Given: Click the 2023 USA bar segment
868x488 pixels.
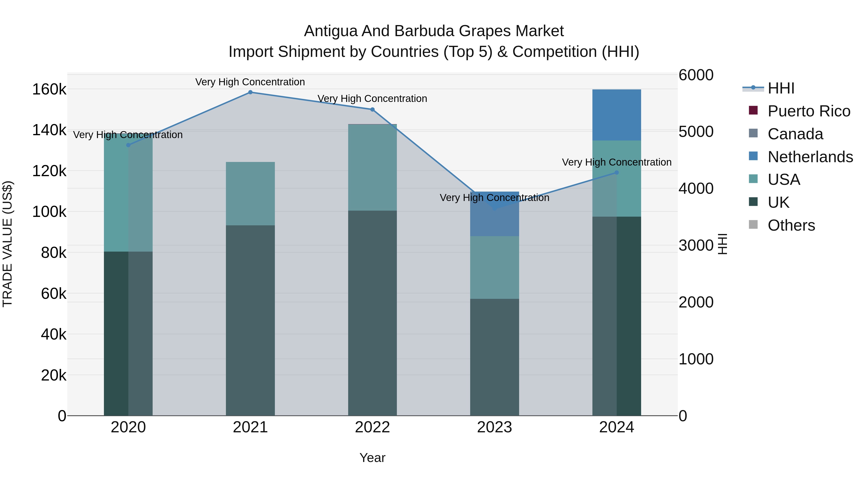Looking at the screenshot, I should (495, 267).
